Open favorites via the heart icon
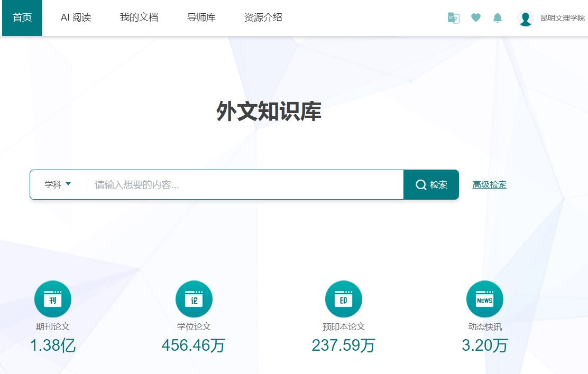The image size is (588, 374). pyautogui.click(x=475, y=17)
